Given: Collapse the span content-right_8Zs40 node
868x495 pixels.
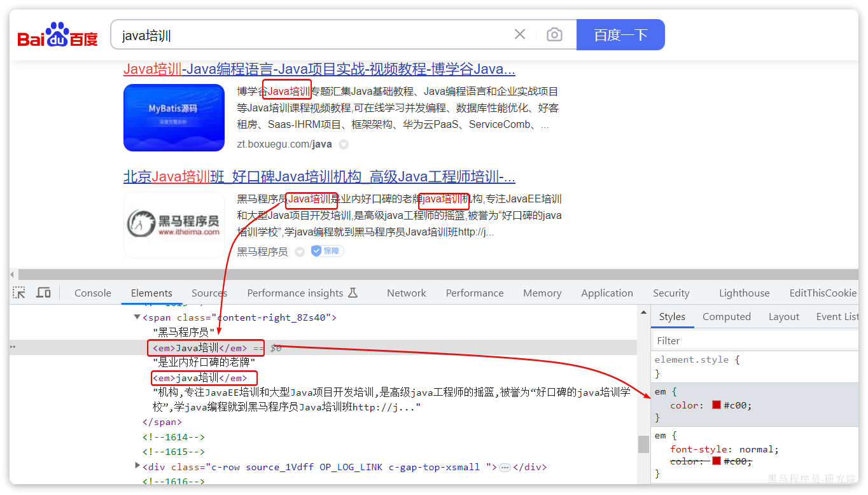Looking at the screenshot, I should point(137,317).
